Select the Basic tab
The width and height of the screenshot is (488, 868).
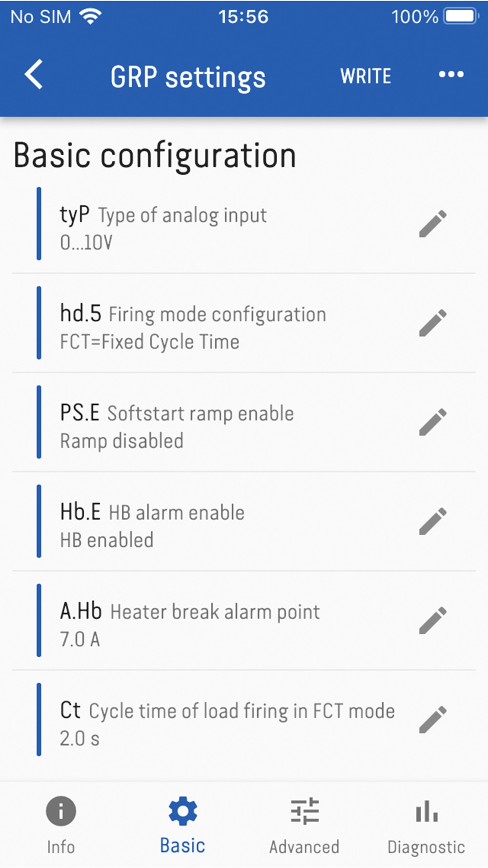click(x=183, y=824)
